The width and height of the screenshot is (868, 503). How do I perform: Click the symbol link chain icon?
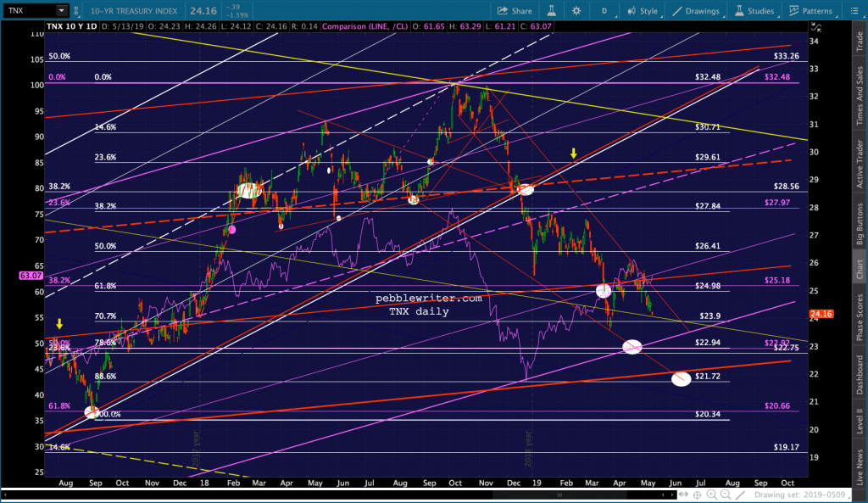tap(76, 10)
